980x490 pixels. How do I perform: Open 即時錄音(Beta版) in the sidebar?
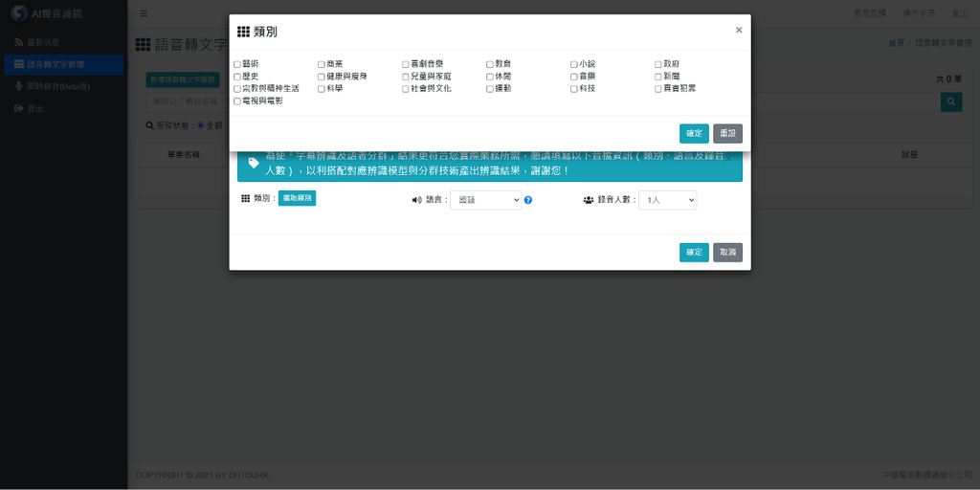click(64, 86)
